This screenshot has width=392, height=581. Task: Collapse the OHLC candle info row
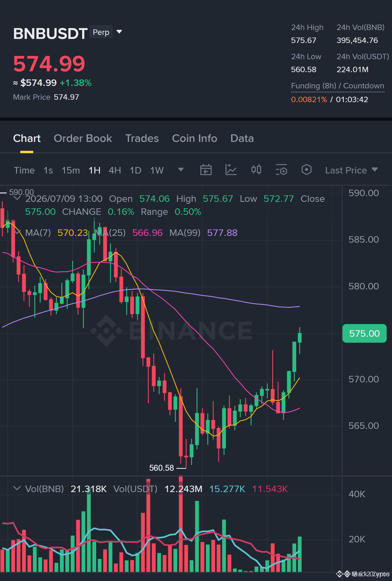[17, 198]
